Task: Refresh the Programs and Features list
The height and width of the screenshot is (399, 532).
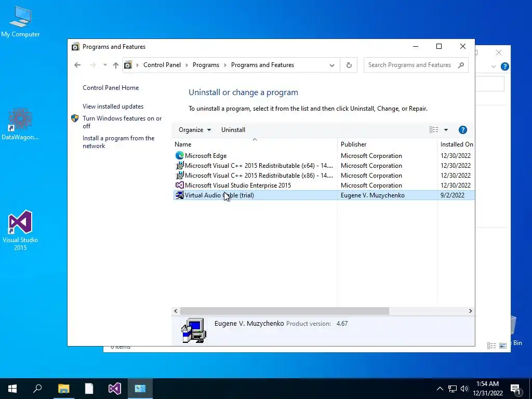Action: 349,65
